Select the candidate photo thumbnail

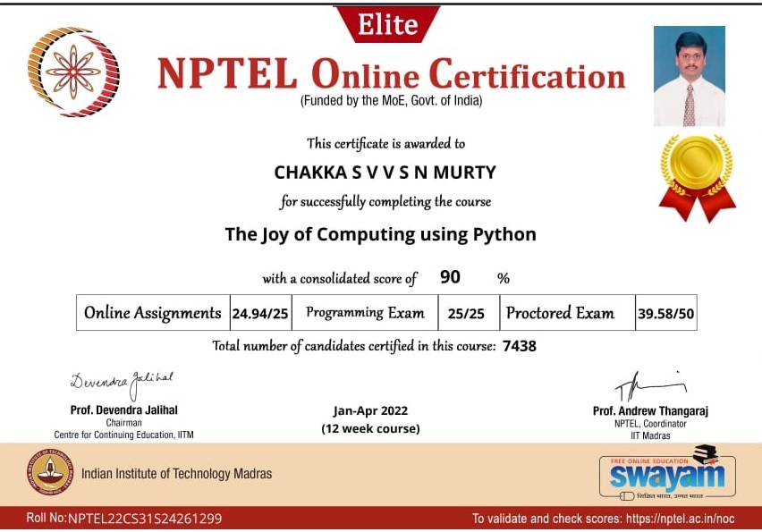tap(689, 76)
